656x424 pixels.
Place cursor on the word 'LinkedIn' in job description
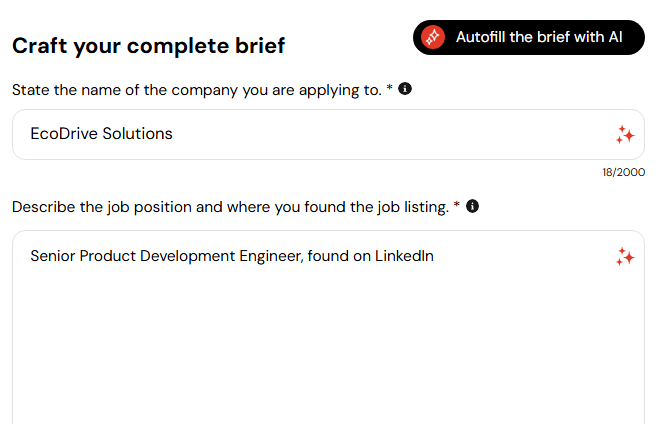coord(404,256)
